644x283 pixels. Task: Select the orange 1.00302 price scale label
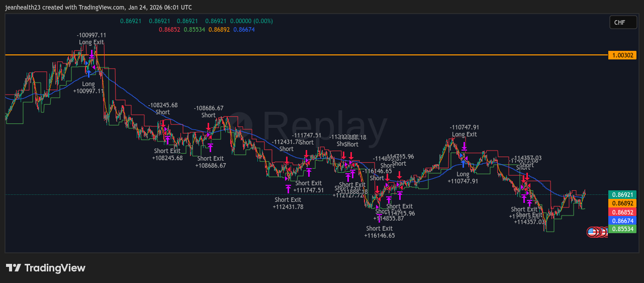(622, 55)
